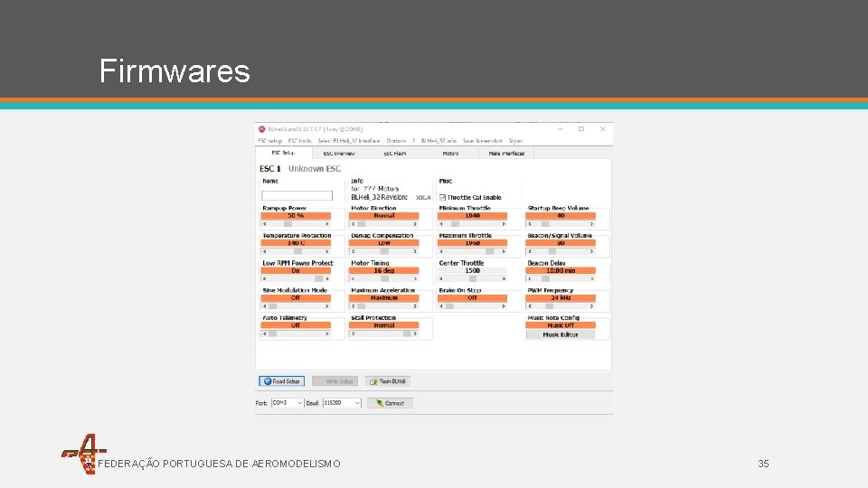Decrease Temperature Protection with left arrow
The width and height of the screenshot is (868, 488).
pos(265,251)
